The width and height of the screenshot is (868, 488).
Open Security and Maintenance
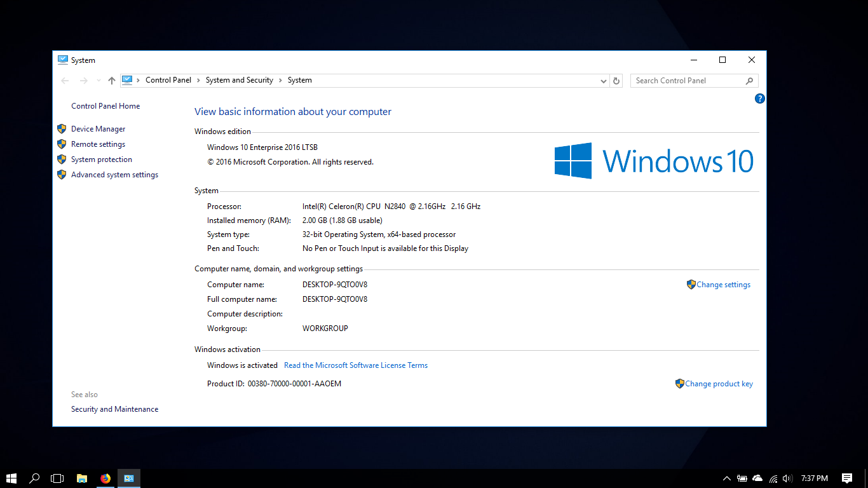115,409
